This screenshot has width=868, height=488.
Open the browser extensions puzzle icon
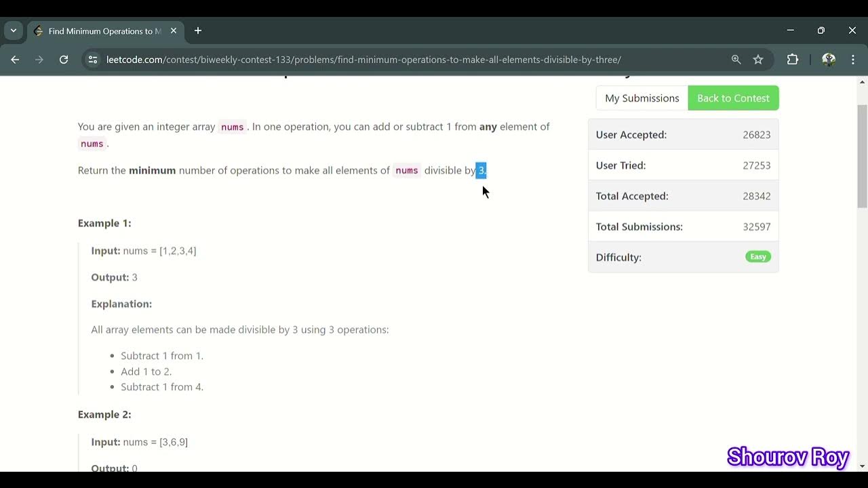click(793, 60)
